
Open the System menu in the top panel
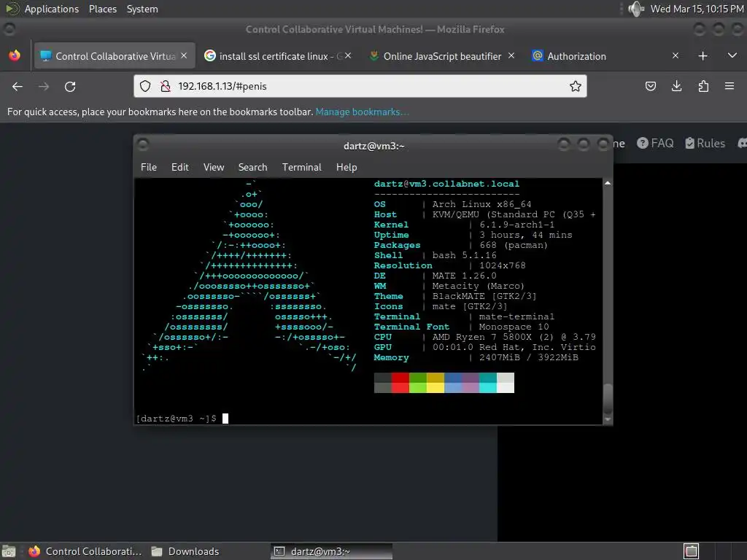click(142, 9)
